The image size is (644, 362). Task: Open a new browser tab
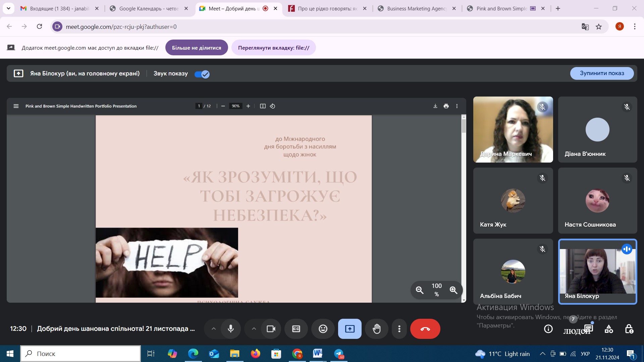click(x=558, y=8)
